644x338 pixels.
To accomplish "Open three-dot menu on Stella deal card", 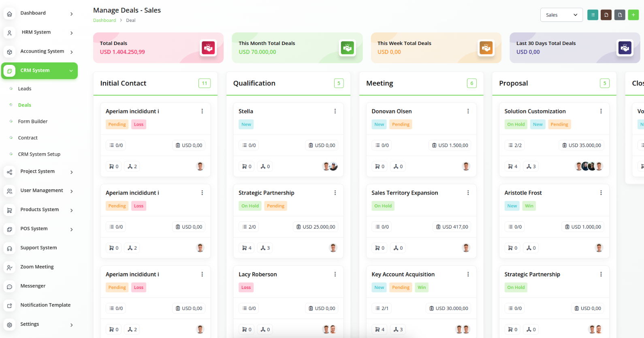I will point(335,111).
